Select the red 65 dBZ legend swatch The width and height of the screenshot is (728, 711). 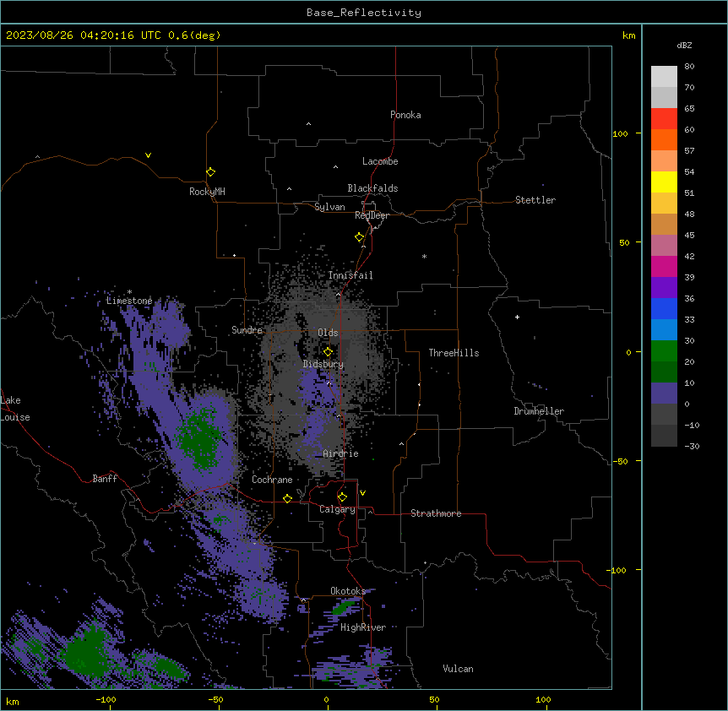[664, 118]
